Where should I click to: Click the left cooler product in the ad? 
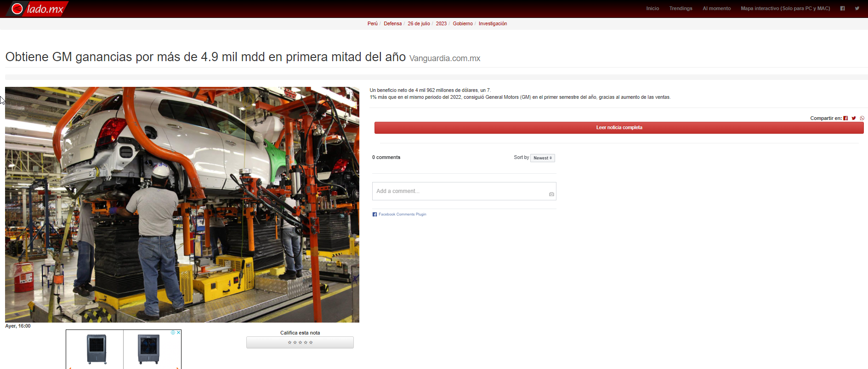(x=96, y=349)
